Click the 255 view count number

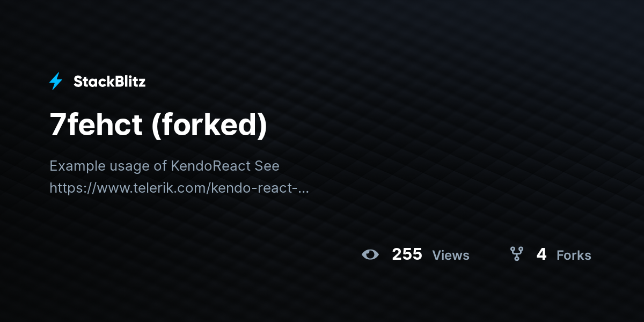click(x=407, y=254)
